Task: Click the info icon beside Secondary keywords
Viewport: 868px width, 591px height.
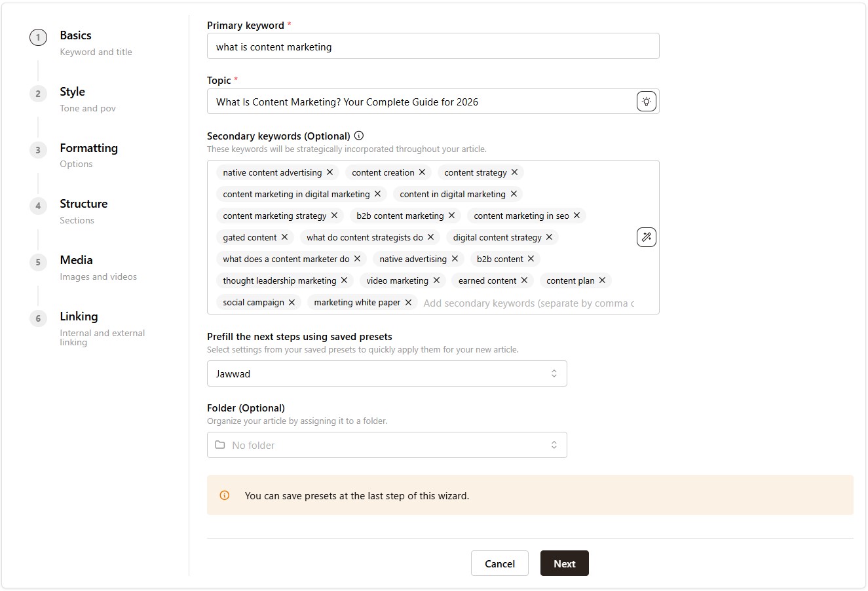Action: coord(358,136)
